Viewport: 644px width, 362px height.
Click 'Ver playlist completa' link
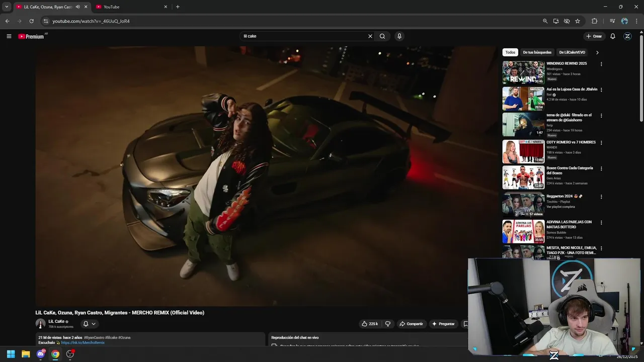point(560,207)
